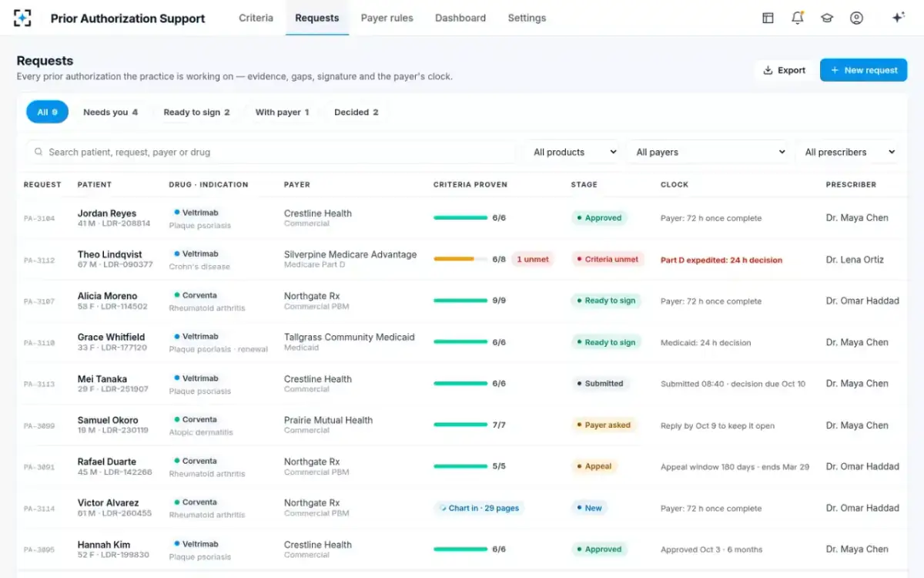Screen dimensions: 924x578
Task: Click the 'Criteria unmet' stage badge
Action: [x=608, y=259]
